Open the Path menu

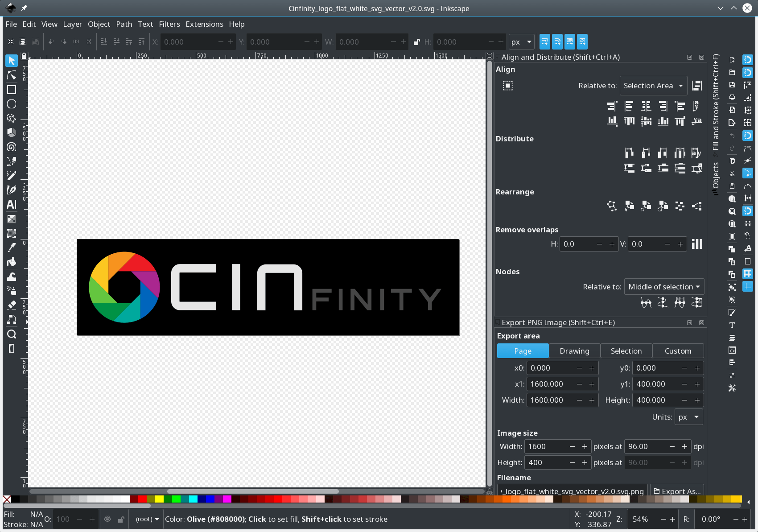[124, 24]
